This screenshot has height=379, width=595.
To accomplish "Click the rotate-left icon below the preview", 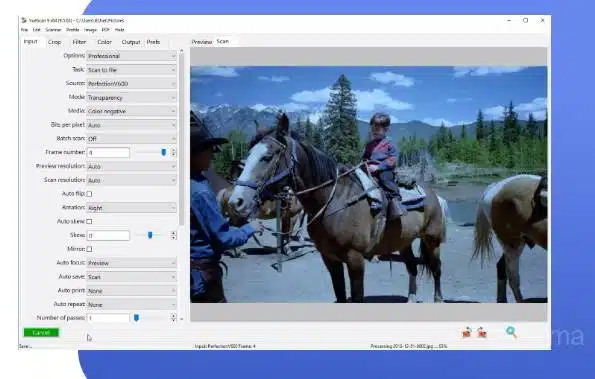I will click(x=466, y=332).
